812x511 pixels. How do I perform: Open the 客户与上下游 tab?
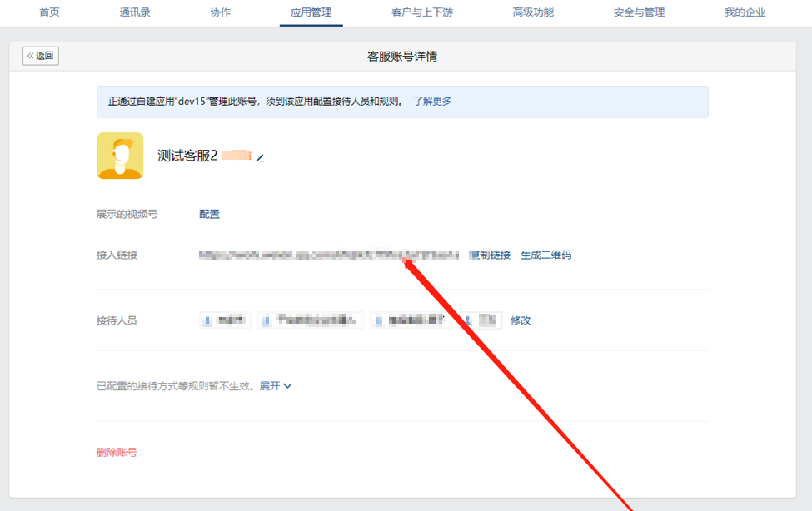tap(421, 12)
